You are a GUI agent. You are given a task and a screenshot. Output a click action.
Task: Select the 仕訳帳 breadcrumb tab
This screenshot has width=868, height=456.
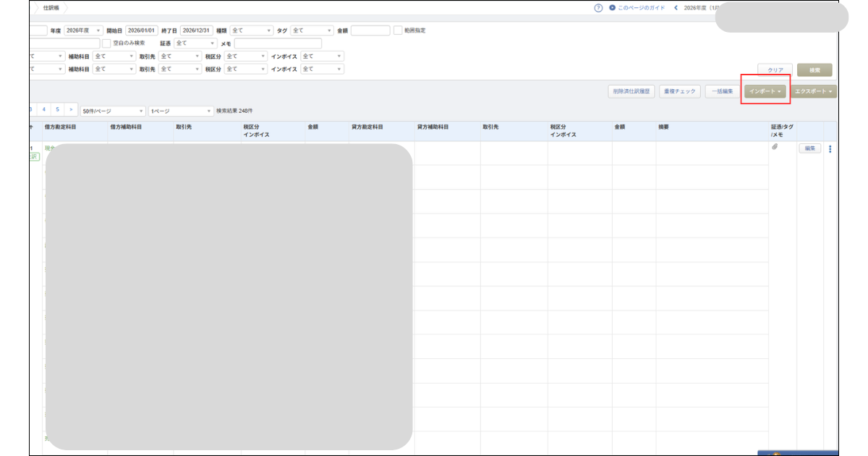pyautogui.click(x=51, y=8)
